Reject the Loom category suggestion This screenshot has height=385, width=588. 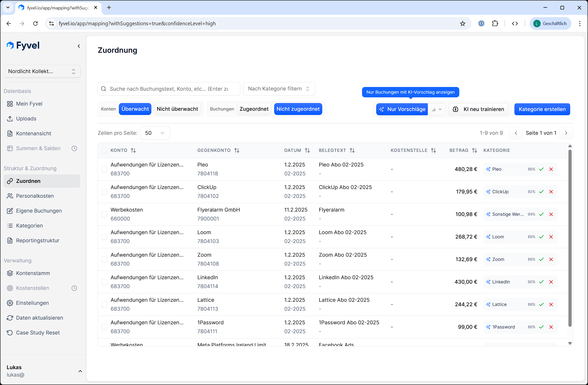[x=551, y=237]
